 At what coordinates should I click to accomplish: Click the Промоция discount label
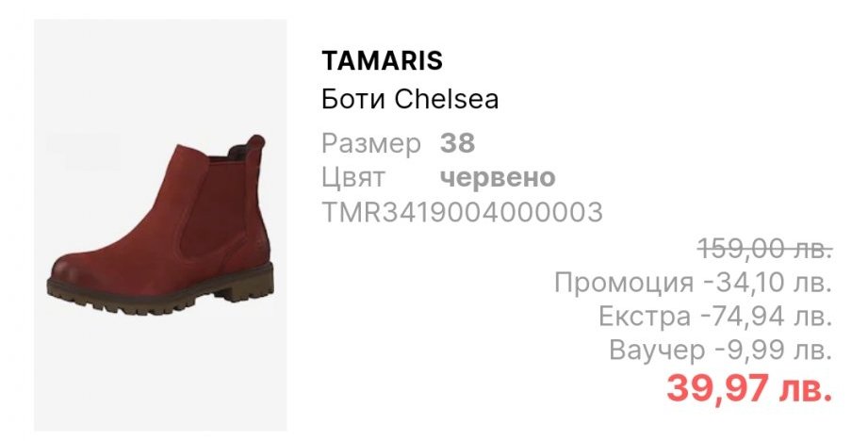click(x=624, y=283)
